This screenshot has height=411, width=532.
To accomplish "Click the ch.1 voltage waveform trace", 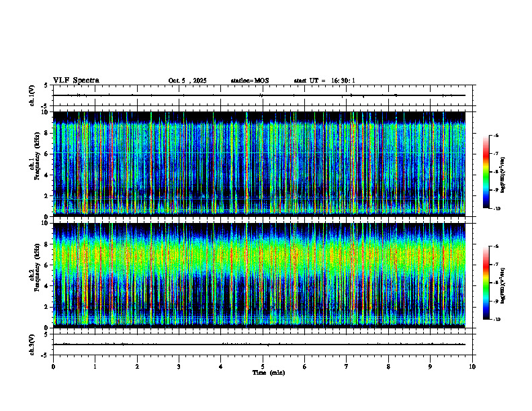I will pos(259,95).
